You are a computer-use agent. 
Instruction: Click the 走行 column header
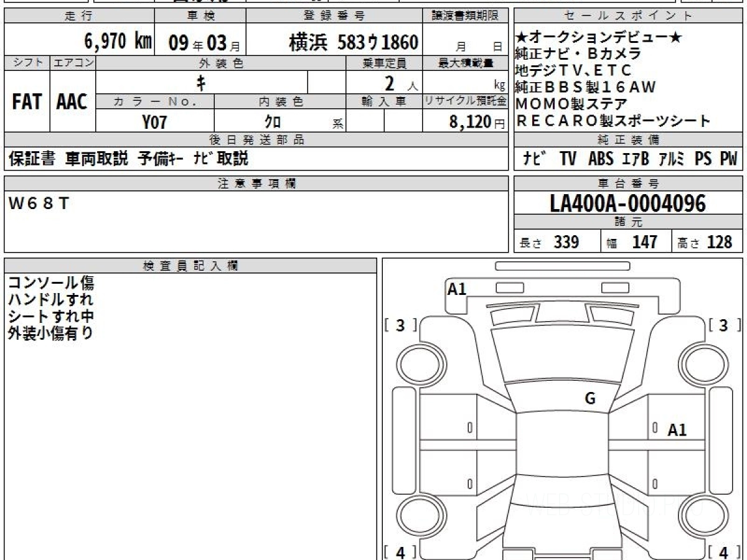(x=78, y=16)
